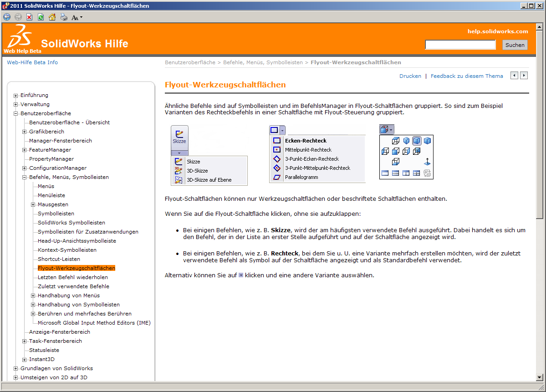Click the scrollbar down arrow
Image resolution: width=546 pixels, height=392 pixels.
[539, 377]
